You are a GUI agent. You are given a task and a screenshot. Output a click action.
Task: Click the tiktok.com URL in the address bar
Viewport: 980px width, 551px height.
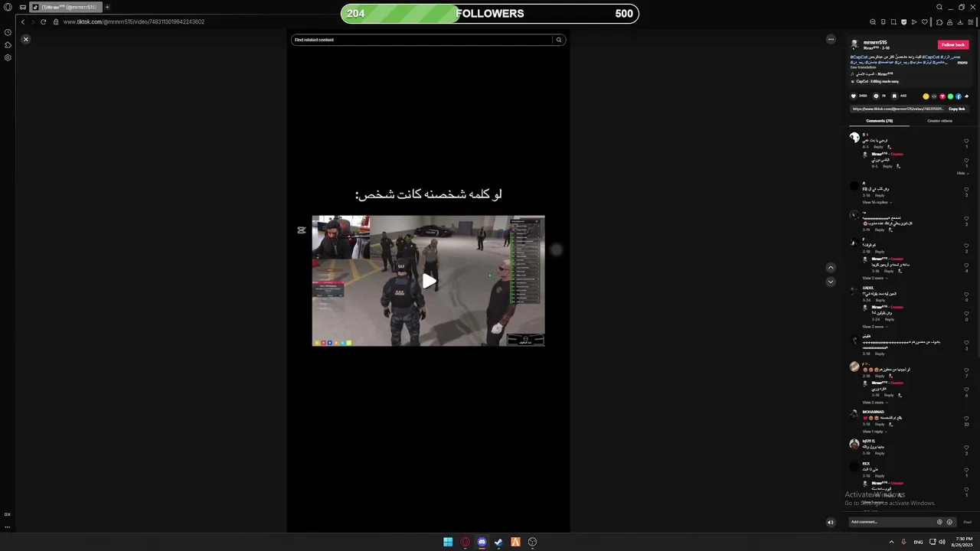pyautogui.click(x=134, y=21)
